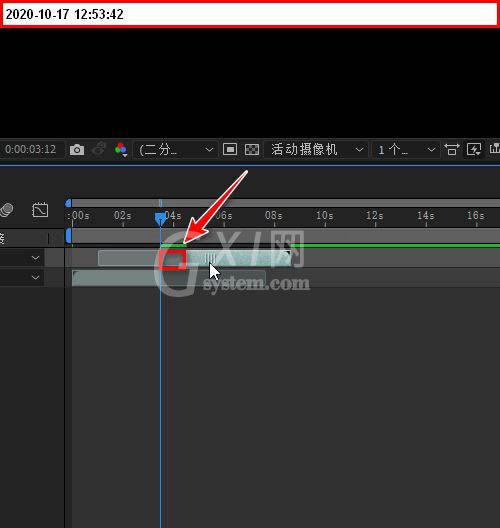Click the time navigator start handle
This screenshot has height=528, width=500.
click(x=68, y=203)
